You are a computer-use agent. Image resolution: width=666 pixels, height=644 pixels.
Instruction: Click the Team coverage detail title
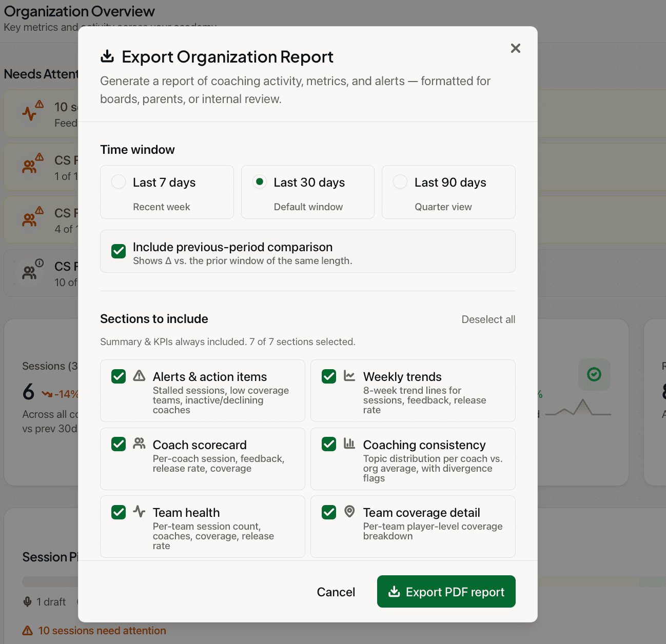pos(422,513)
